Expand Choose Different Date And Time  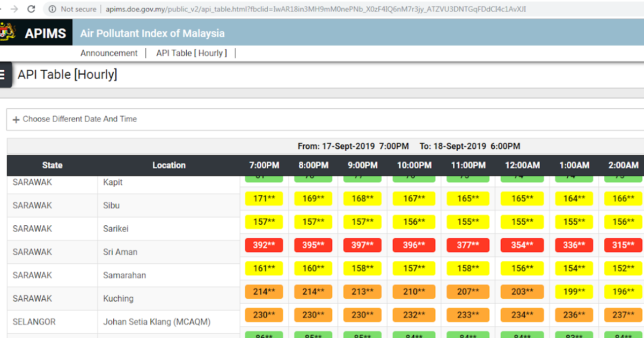[x=79, y=119]
